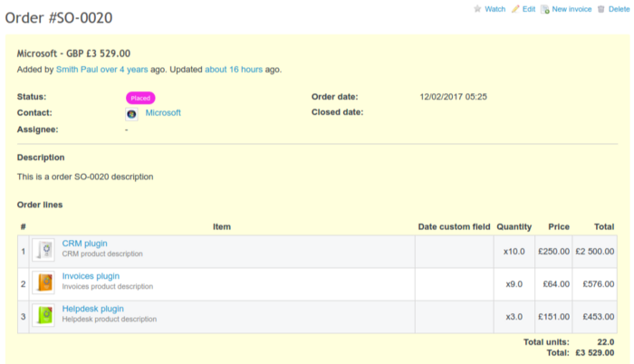Open the Invoices plugin product thumbnail

pyautogui.click(x=43, y=283)
